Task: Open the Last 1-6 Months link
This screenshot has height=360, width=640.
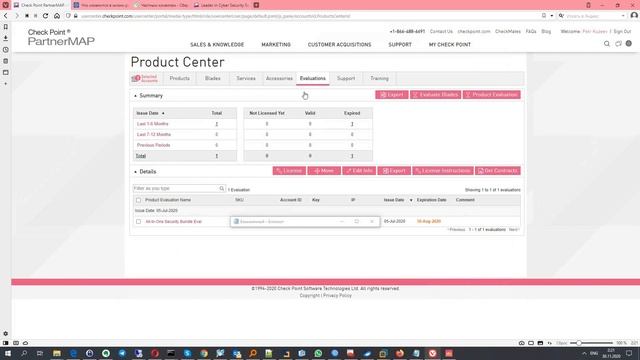Action: (x=152, y=124)
